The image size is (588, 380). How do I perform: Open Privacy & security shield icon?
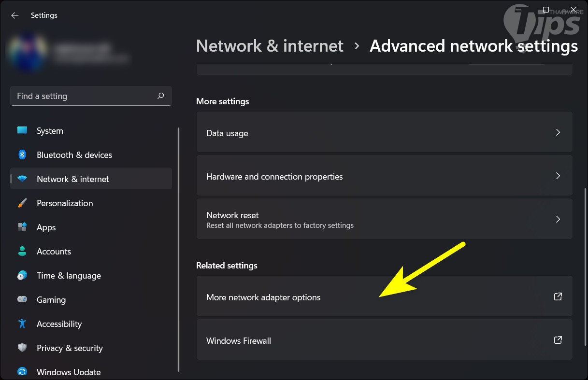22,348
